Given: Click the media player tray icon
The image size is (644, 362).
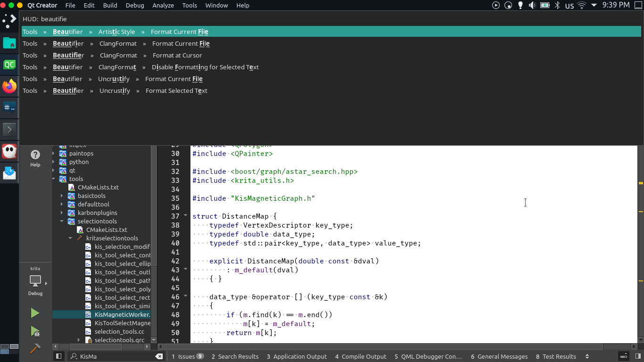Looking at the screenshot, I should 496,5.
